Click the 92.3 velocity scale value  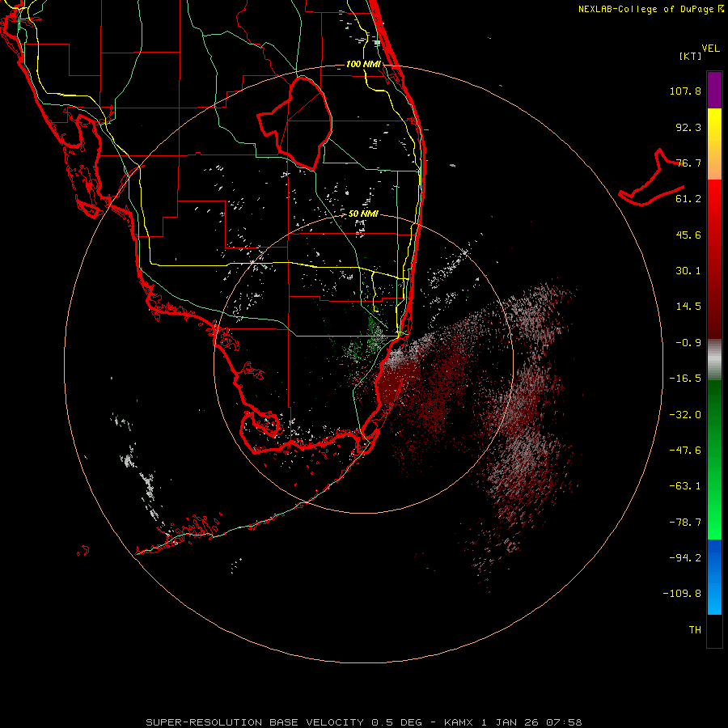(x=688, y=127)
